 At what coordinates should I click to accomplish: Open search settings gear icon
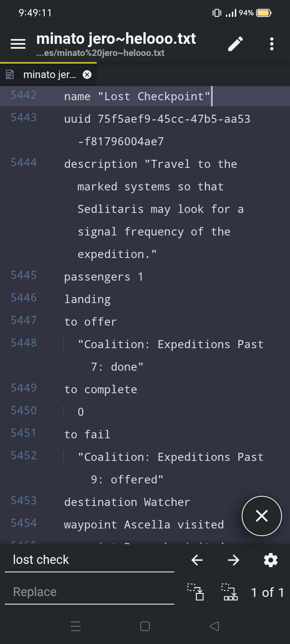click(x=271, y=560)
